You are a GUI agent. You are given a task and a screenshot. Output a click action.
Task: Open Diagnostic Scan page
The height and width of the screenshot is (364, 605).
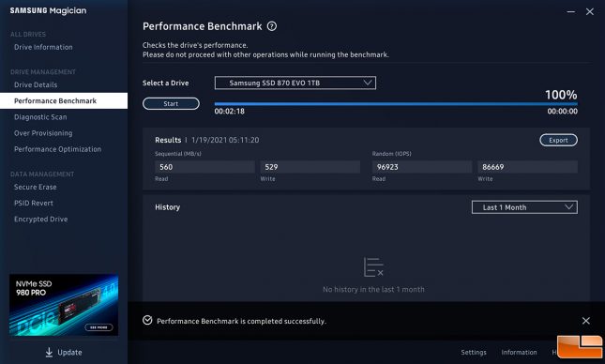40,117
